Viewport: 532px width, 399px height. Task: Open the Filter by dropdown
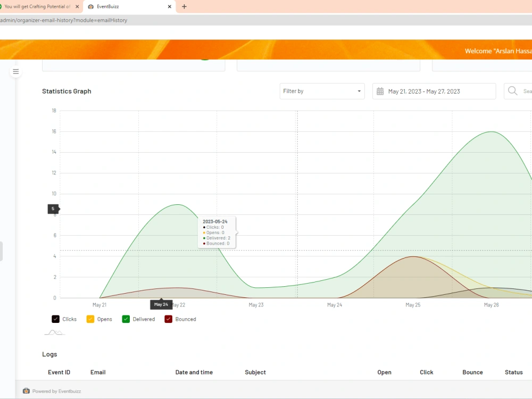pyautogui.click(x=322, y=92)
